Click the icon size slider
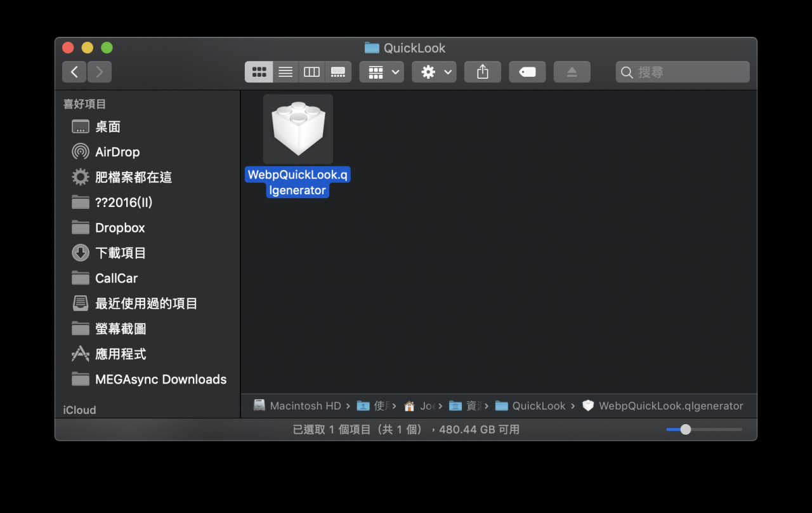 (x=704, y=430)
